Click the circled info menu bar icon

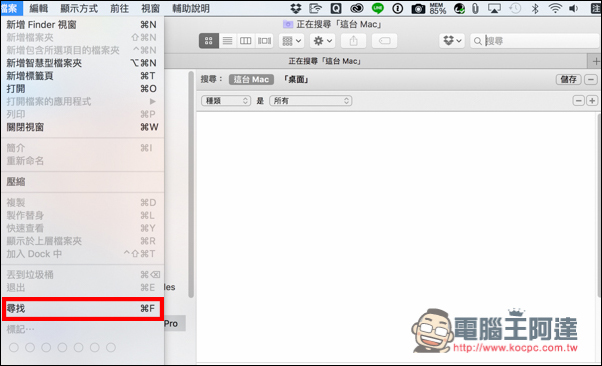[x=398, y=8]
